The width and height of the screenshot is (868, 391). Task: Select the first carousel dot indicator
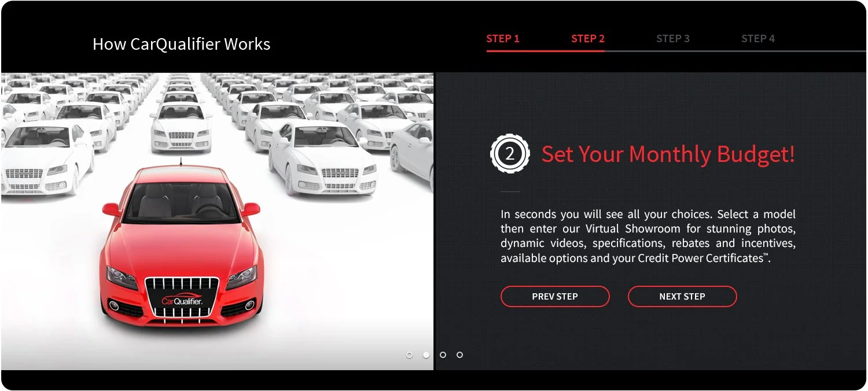tap(410, 355)
